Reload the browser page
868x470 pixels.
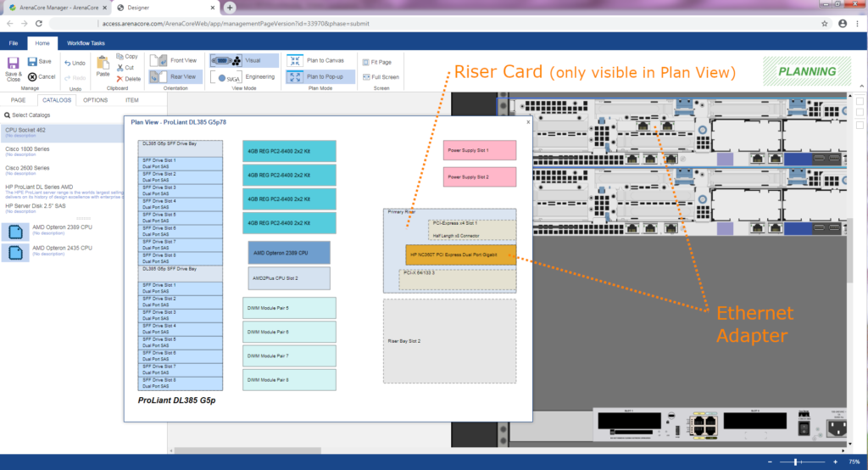(x=39, y=23)
